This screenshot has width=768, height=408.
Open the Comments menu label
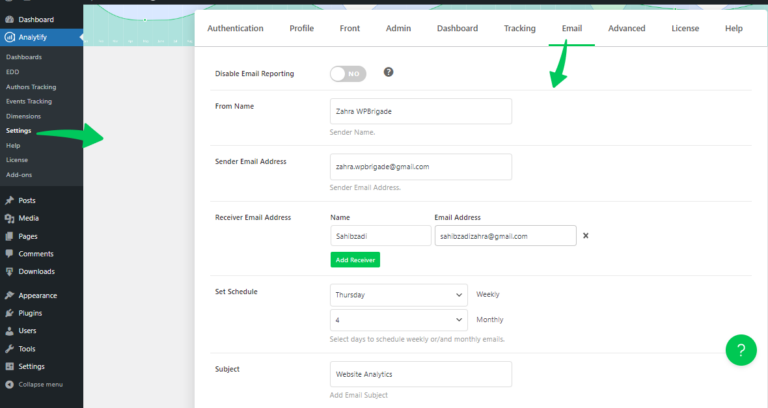[36, 254]
